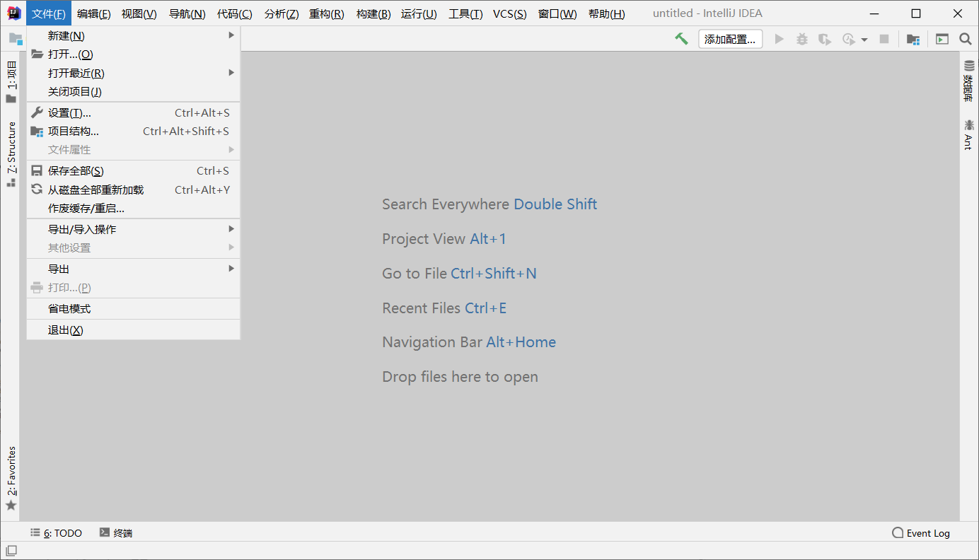The height and width of the screenshot is (560, 979).
Task: Toggle tool window bars icon in status bar
Action: [x=11, y=550]
